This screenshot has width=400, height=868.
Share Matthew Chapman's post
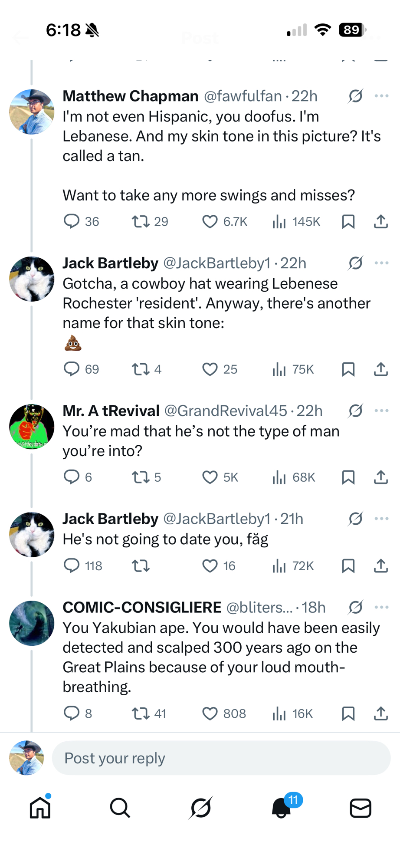(x=380, y=222)
